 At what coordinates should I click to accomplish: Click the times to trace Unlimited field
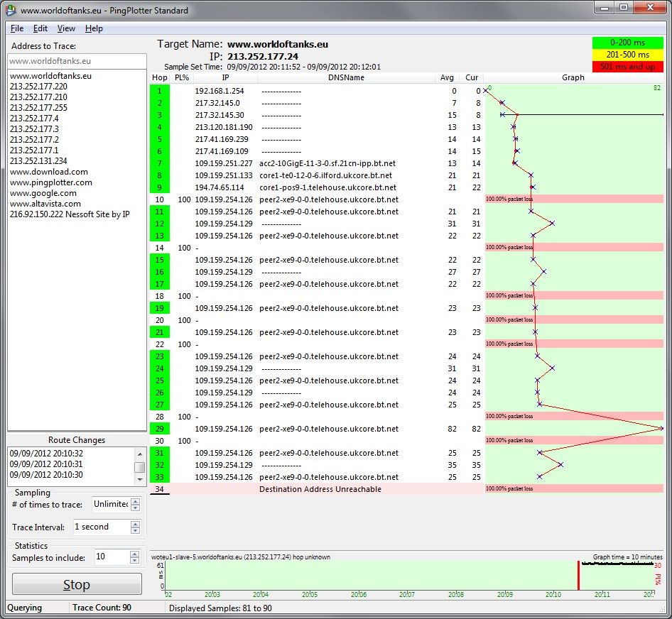click(111, 504)
